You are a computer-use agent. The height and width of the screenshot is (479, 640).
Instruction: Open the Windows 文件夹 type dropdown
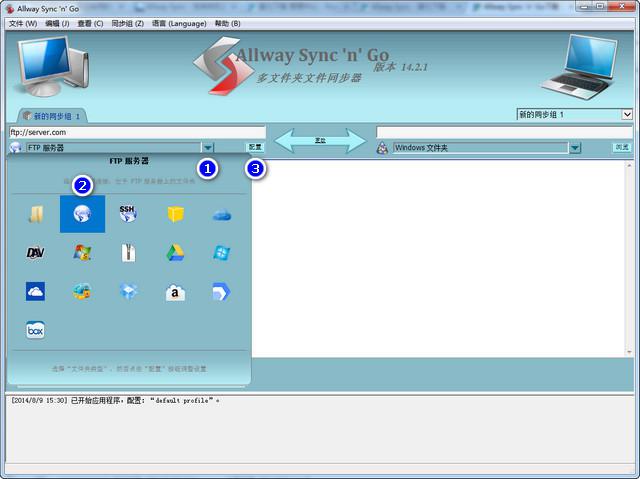point(575,148)
